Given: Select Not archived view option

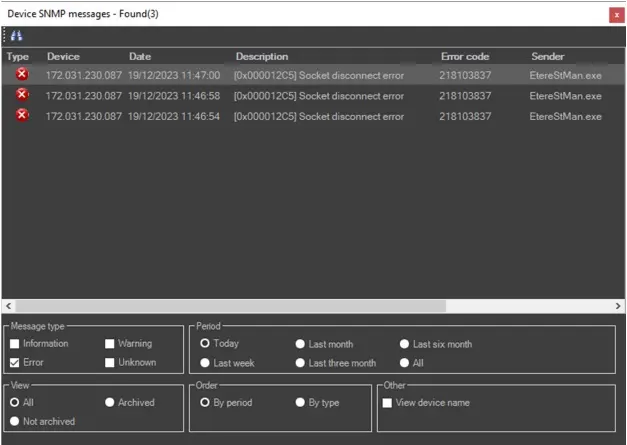Looking at the screenshot, I should 14,421.
